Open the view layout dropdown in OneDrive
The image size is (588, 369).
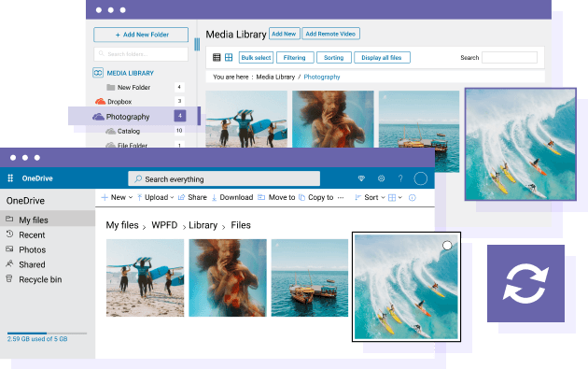coord(395,197)
